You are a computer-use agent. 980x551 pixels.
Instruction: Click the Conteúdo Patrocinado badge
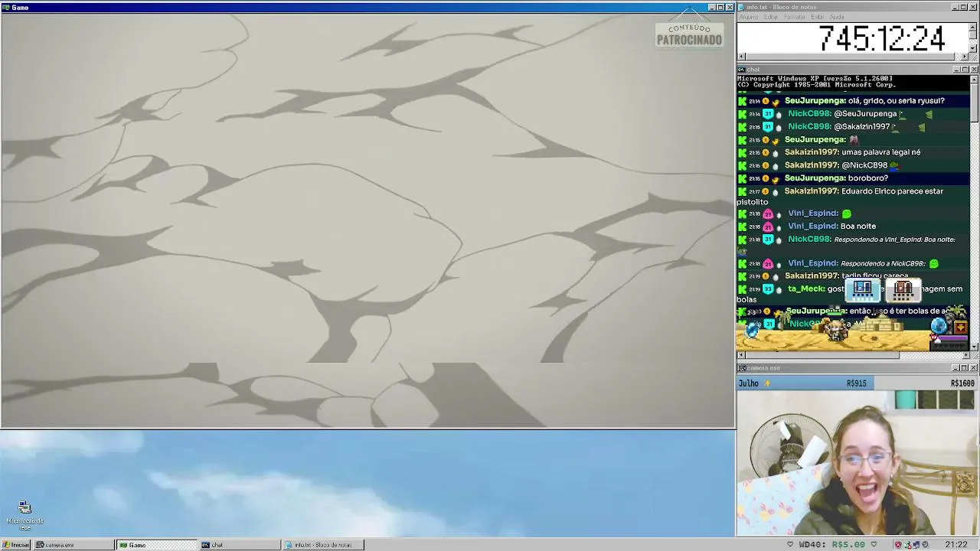point(689,35)
